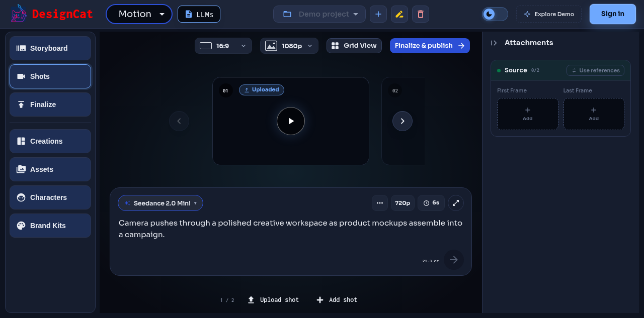Click Finalize & publish button
Screen dimensions: 644x318
[430, 46]
